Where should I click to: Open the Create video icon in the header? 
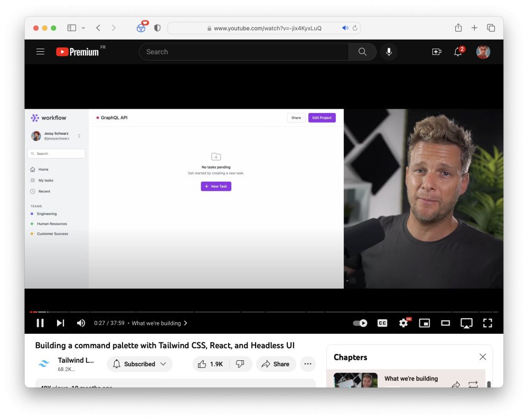(x=436, y=51)
